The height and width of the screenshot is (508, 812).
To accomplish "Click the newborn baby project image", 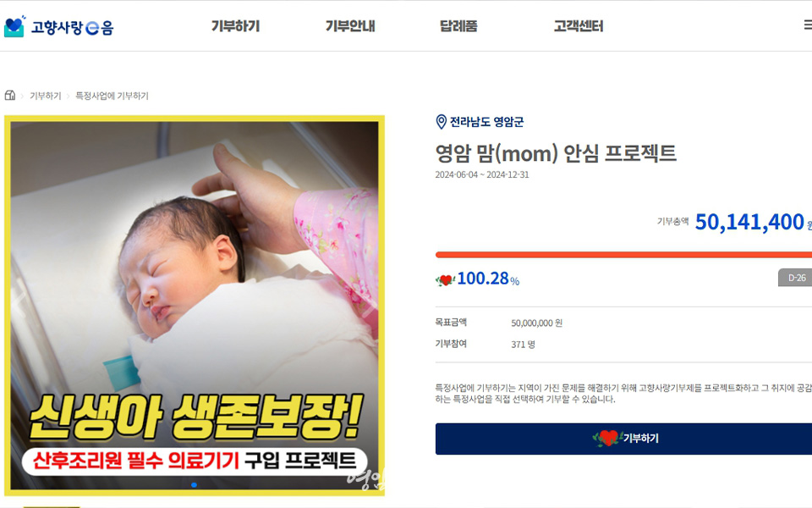I will coord(195,306).
